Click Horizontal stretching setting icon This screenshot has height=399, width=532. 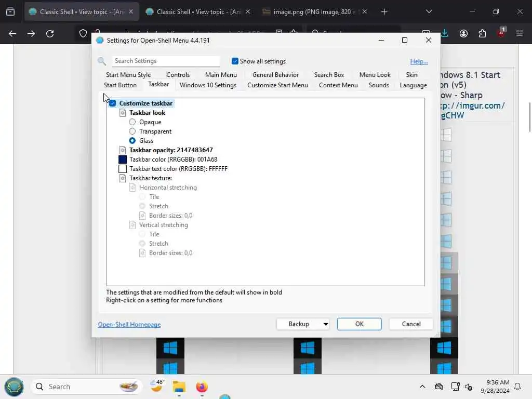tap(132, 188)
